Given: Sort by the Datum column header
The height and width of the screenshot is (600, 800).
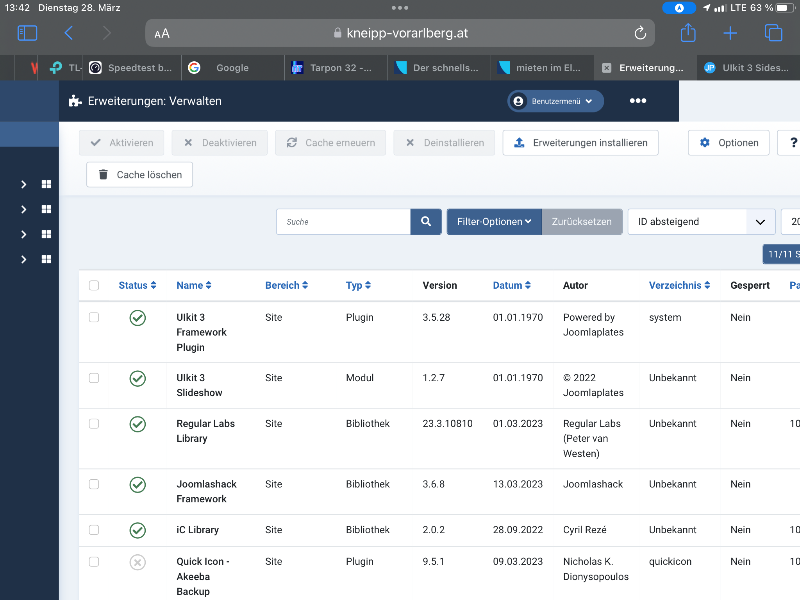Looking at the screenshot, I should click(x=512, y=285).
